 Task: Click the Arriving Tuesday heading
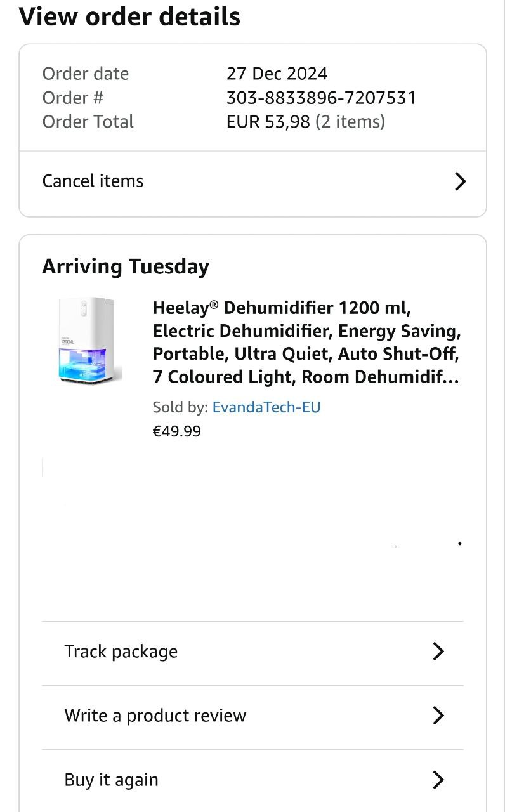(126, 266)
